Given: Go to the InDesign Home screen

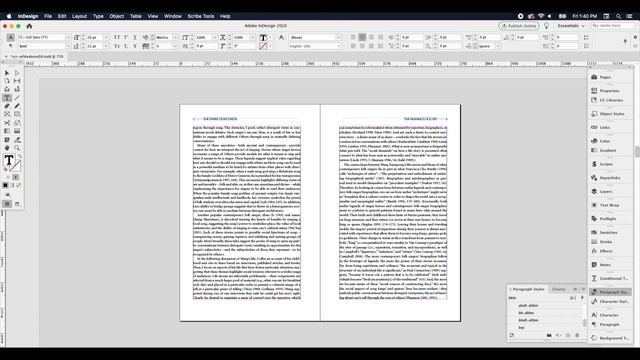Looking at the screenshot, I should 29,26.
